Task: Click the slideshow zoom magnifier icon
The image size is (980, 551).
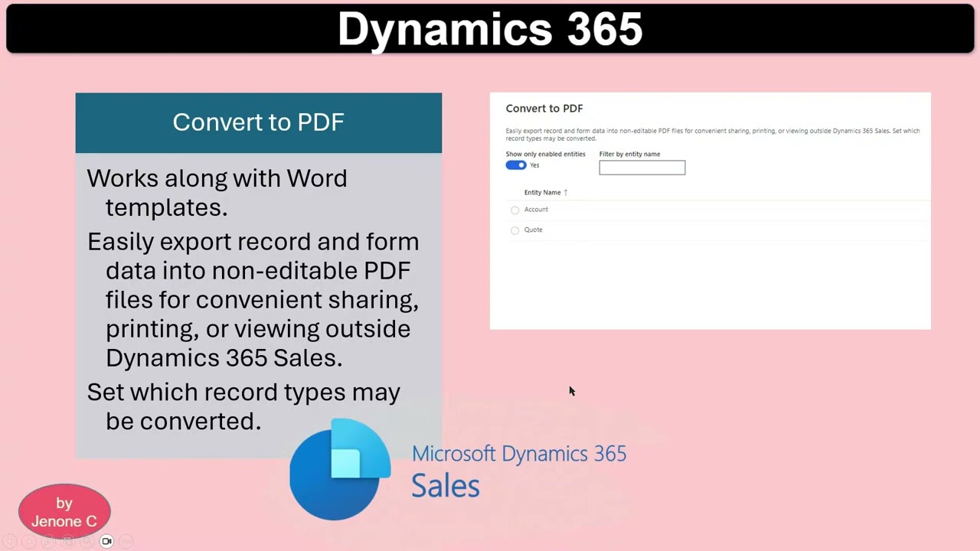Action: (87, 541)
